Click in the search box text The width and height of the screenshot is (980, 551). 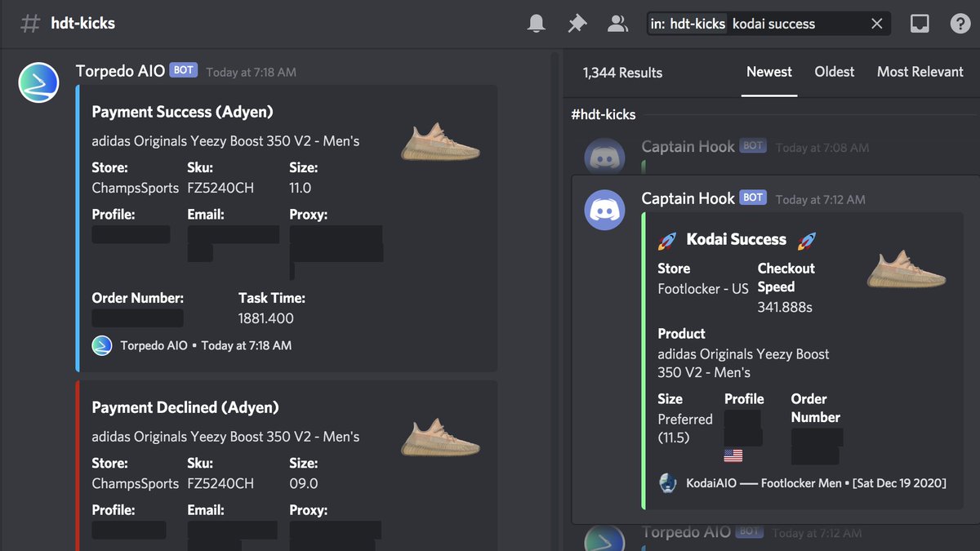tap(773, 24)
